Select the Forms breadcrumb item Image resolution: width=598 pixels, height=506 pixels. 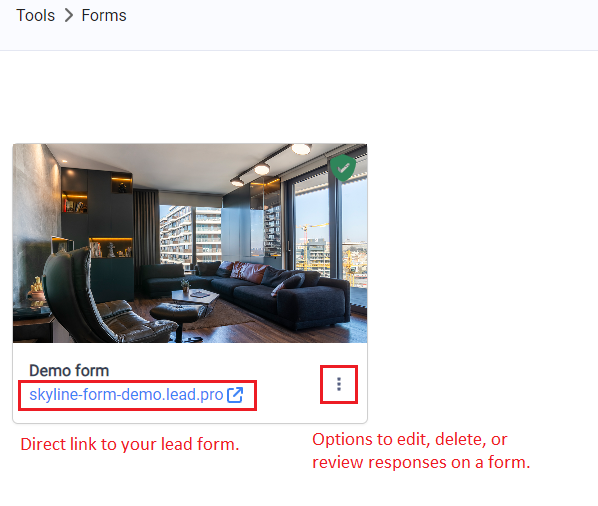tap(104, 16)
